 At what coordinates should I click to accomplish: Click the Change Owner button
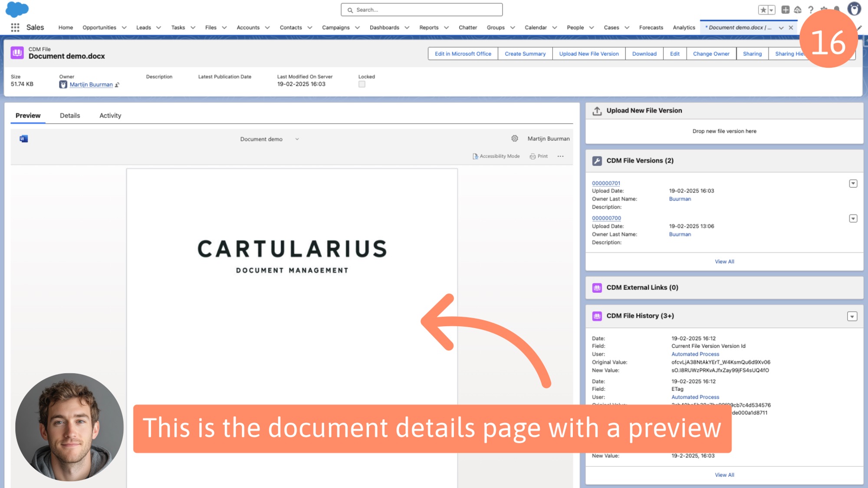pos(711,54)
